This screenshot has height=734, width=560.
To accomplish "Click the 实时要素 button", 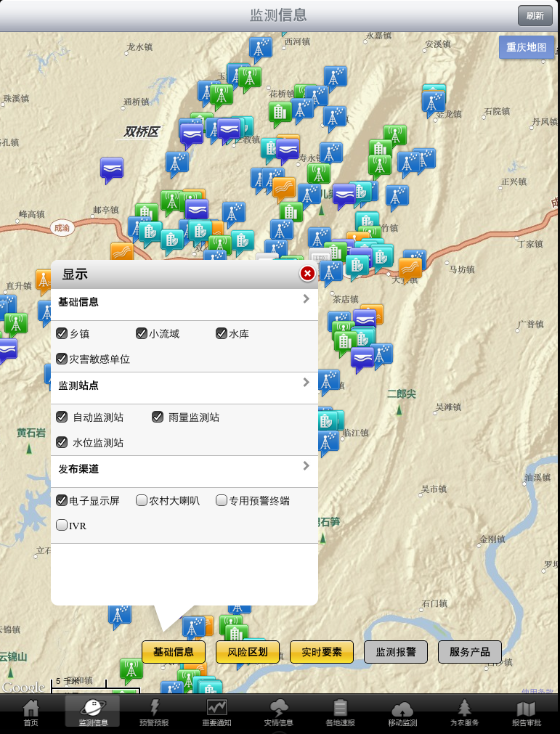I will 322,652.
